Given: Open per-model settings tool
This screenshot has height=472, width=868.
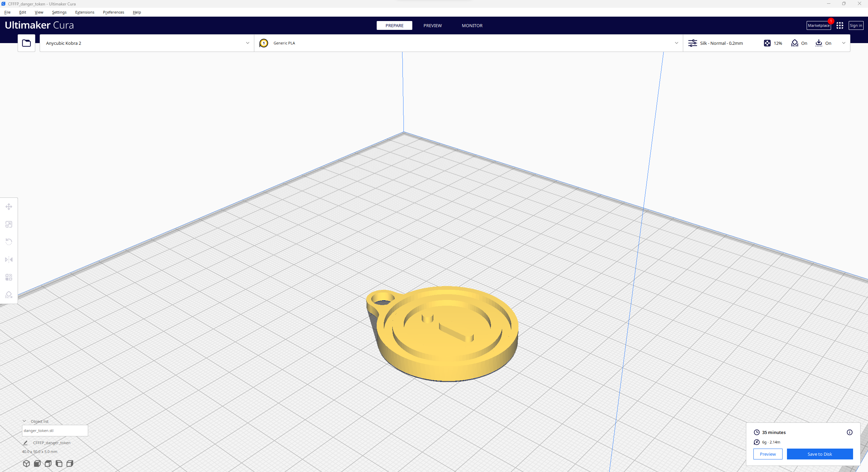Looking at the screenshot, I should (x=8, y=277).
